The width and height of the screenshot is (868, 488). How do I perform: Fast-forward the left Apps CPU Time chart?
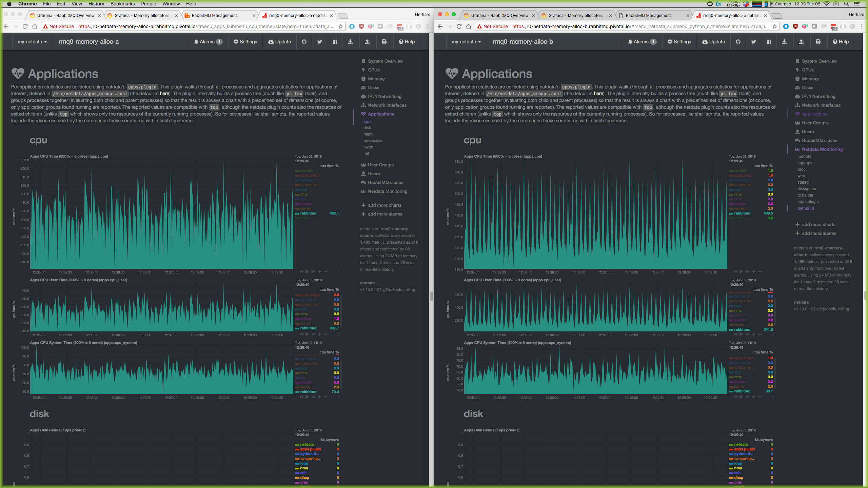point(313,271)
